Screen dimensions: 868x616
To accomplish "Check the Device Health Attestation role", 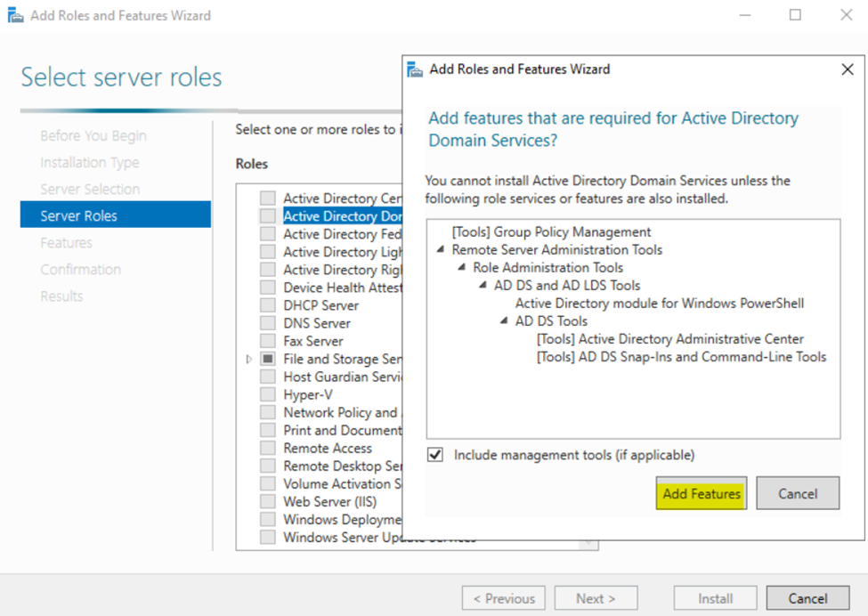I will 268,288.
